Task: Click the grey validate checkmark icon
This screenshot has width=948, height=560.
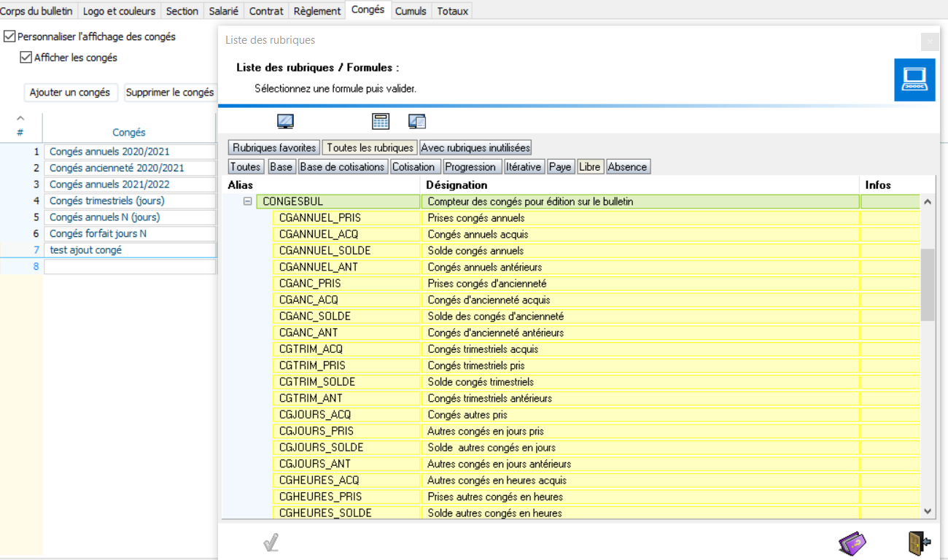Action: [x=271, y=543]
